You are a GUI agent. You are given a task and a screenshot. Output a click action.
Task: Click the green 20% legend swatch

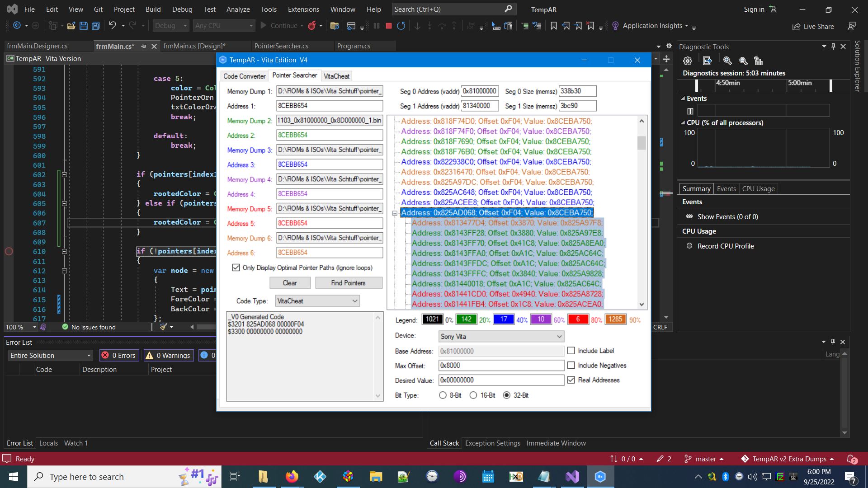point(466,319)
